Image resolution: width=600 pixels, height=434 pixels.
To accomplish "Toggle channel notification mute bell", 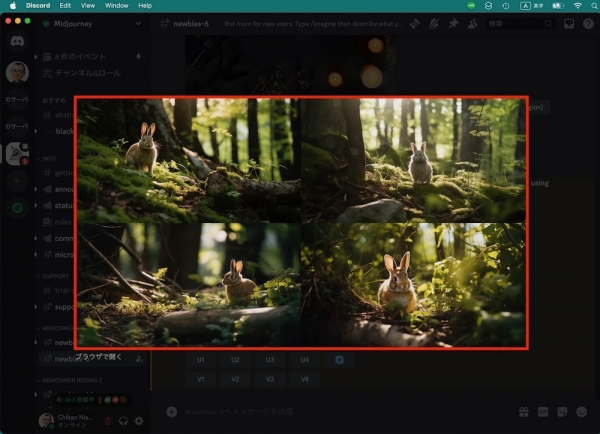I will tap(434, 24).
